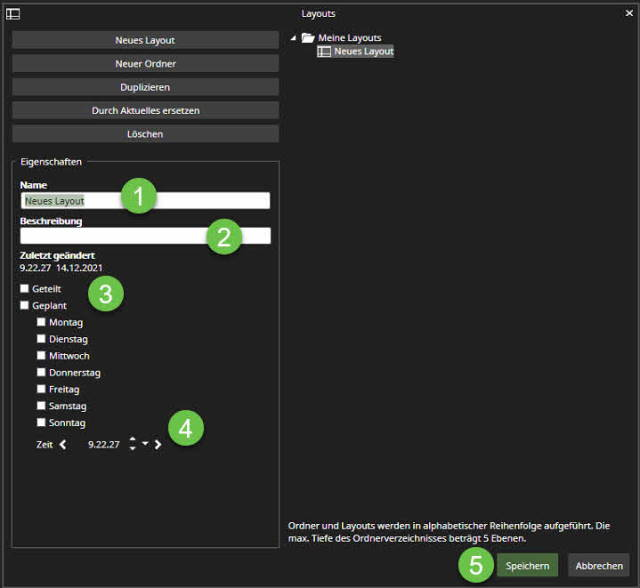Viewport: 640px width, 588px height.
Task: Check the Montag checkbox
Action: click(42, 322)
